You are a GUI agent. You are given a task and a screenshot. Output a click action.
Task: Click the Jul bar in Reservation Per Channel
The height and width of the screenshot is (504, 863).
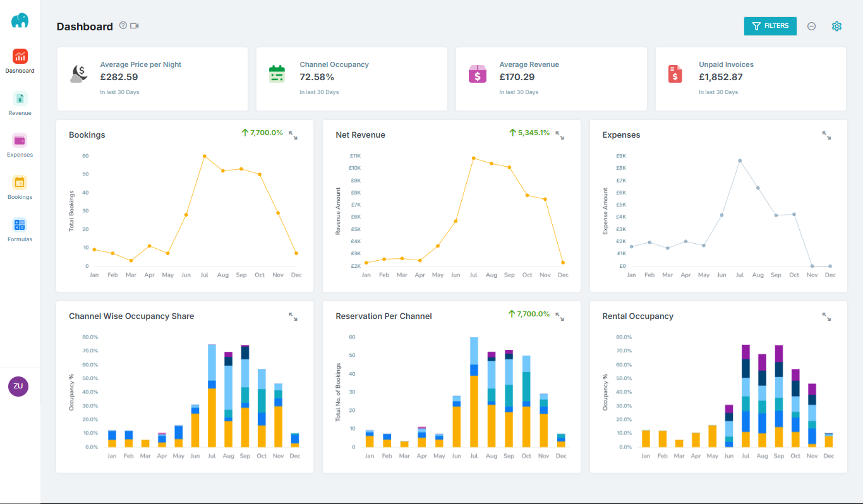(474, 392)
